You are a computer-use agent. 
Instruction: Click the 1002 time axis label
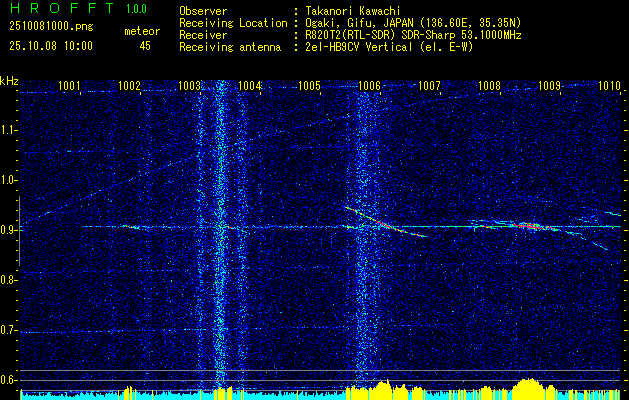point(129,85)
